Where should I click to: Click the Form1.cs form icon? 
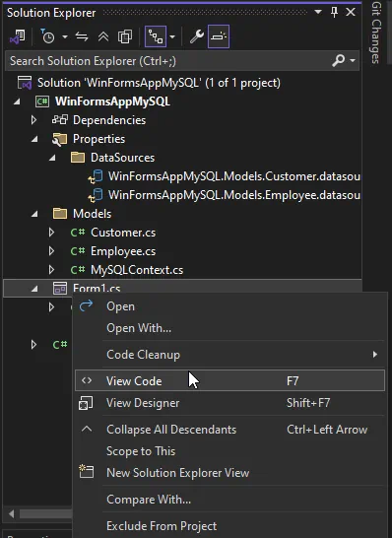[x=60, y=288]
